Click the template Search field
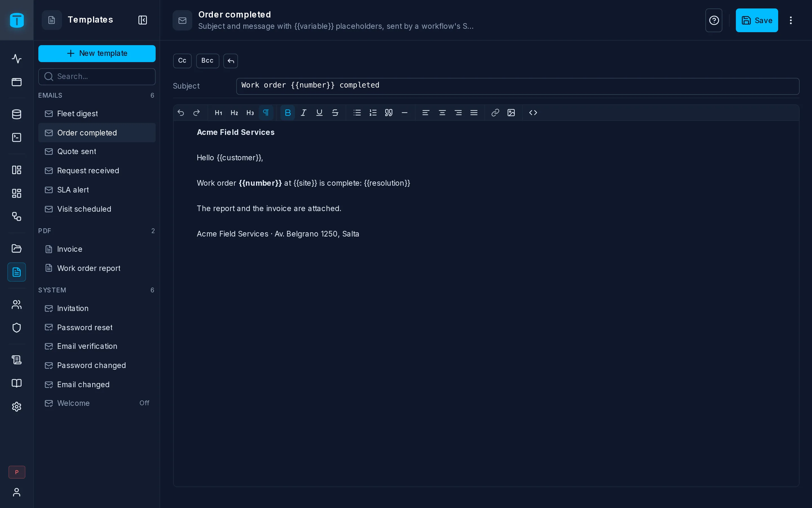 97,76
